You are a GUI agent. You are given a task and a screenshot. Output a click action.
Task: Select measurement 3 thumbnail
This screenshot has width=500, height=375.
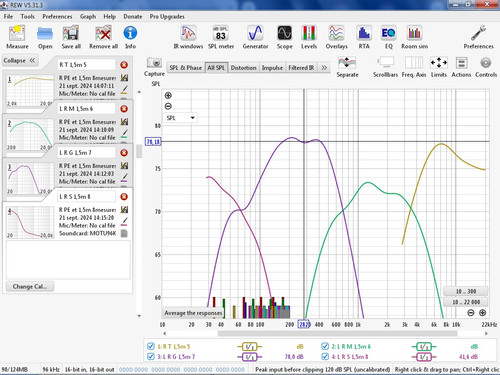point(30,179)
